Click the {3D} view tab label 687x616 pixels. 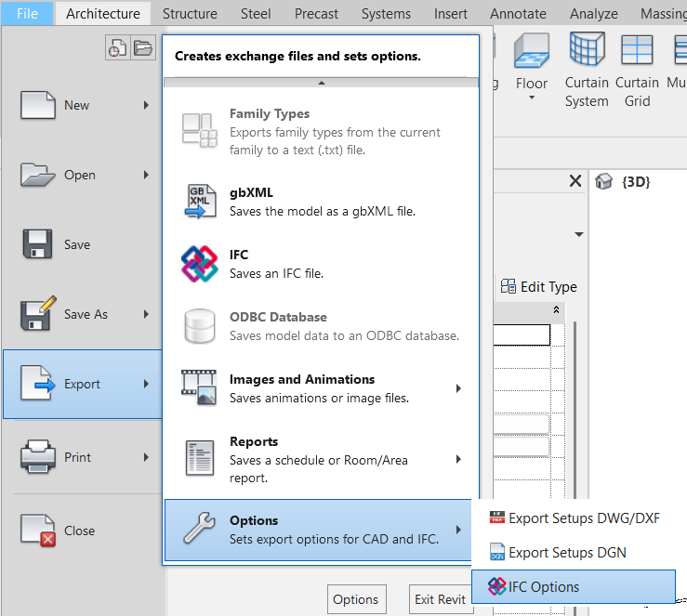(x=636, y=181)
